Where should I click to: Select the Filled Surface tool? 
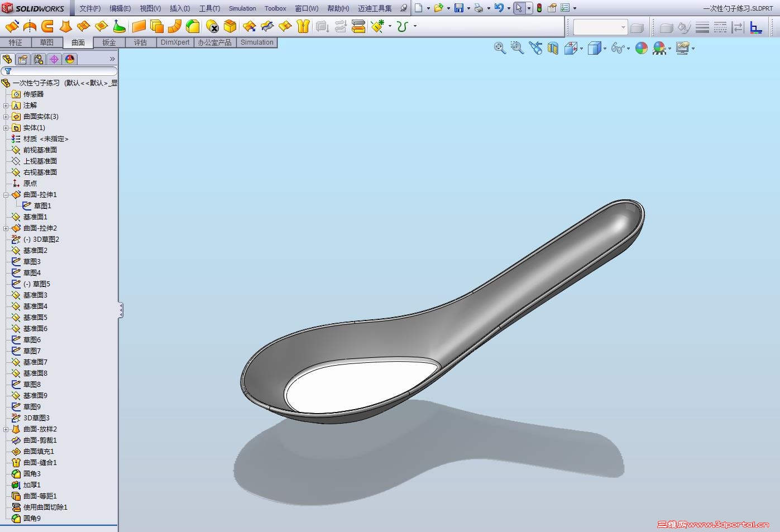click(102, 26)
